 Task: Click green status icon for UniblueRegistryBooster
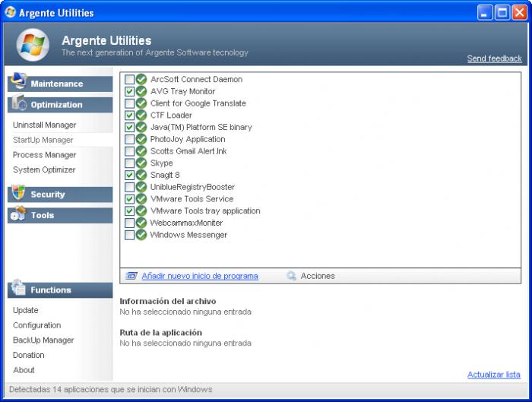(x=141, y=187)
